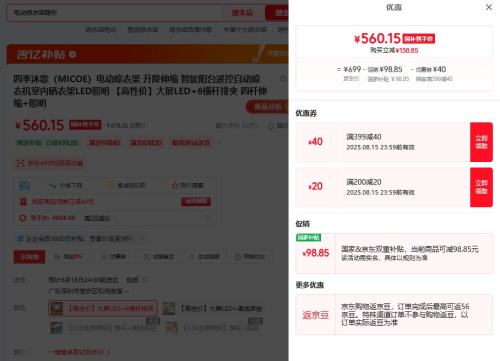Select the 满200减20 coupon title text
Viewport: 500px width, 361px height.
click(x=364, y=182)
